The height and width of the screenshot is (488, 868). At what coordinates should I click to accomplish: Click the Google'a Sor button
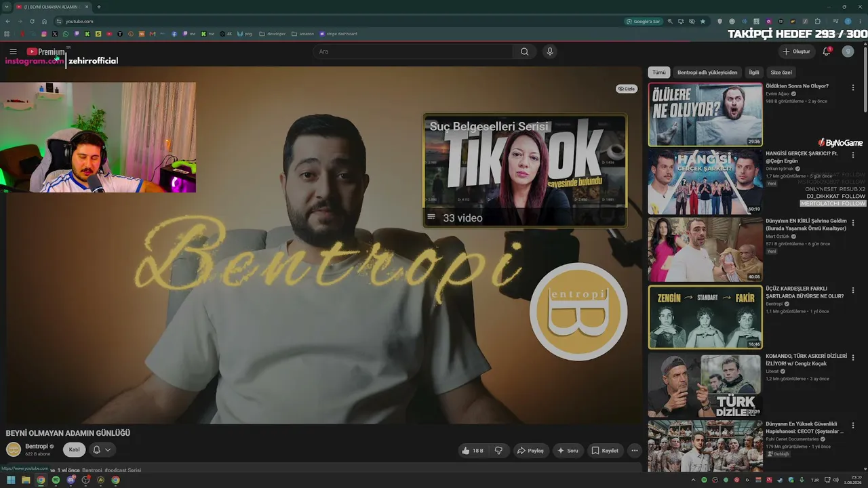(644, 21)
